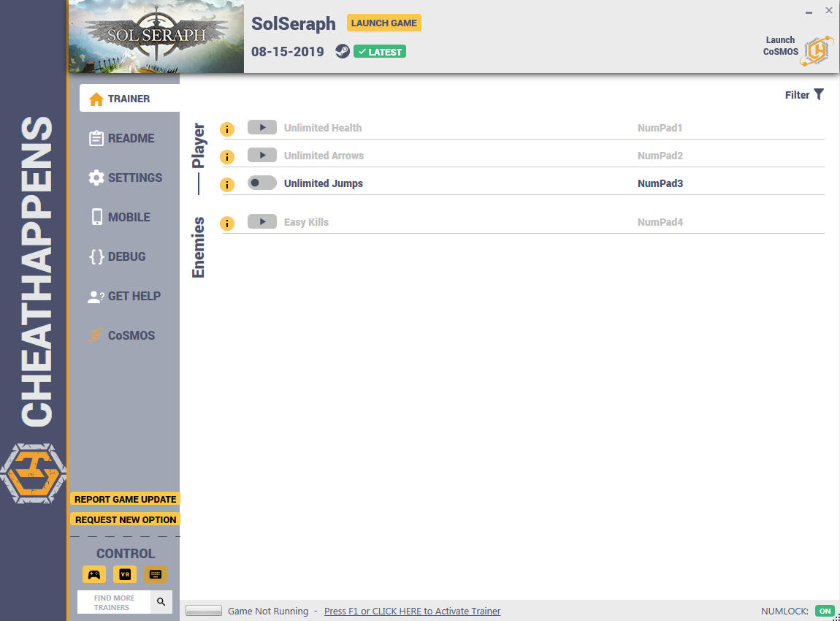Click the 08-15-2019 release date
Image resolution: width=840 pixels, height=621 pixels.
288,51
